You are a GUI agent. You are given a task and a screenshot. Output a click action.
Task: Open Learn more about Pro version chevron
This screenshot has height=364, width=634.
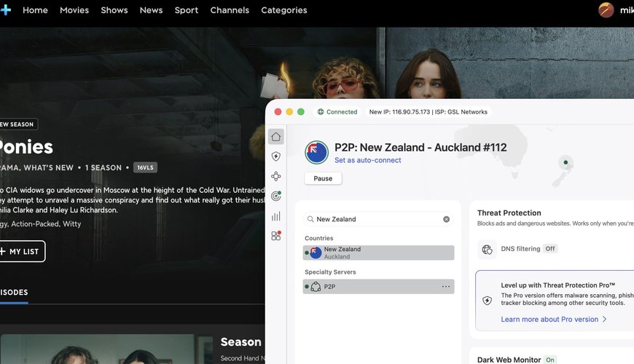(604, 319)
